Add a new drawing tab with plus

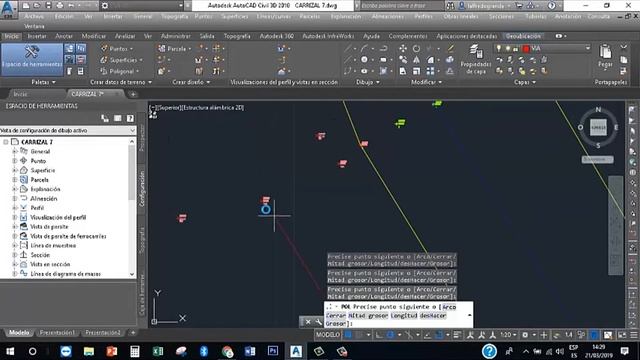133,94
